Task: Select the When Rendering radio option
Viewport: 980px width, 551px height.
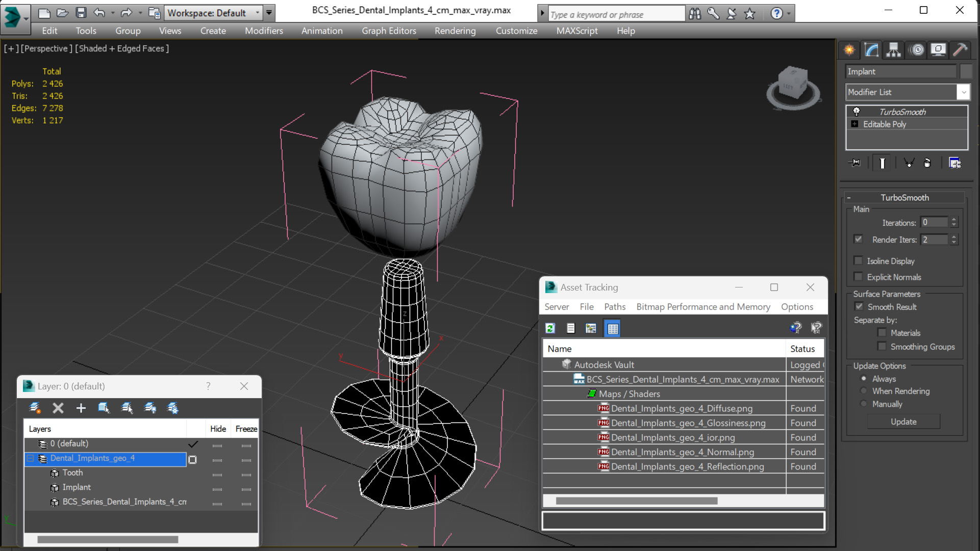Action: point(864,391)
